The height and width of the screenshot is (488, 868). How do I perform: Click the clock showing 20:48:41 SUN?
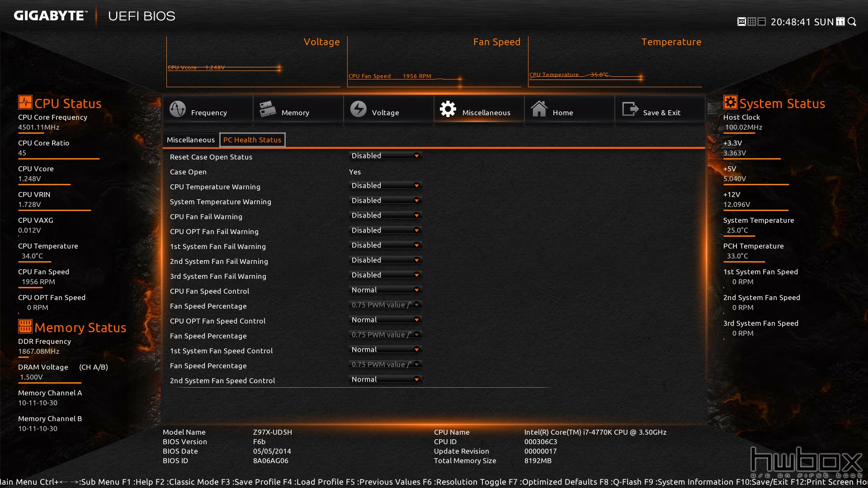click(802, 22)
